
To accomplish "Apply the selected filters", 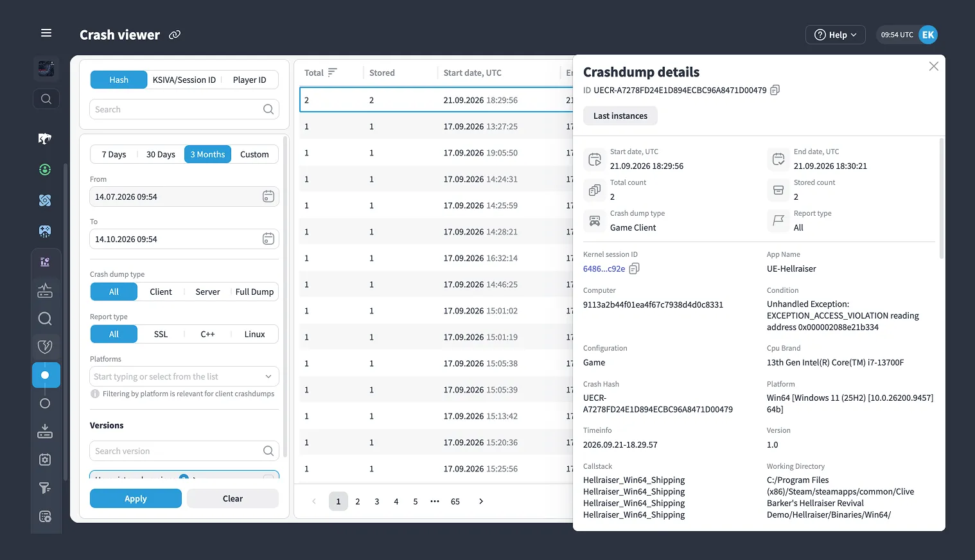I will pos(136,498).
